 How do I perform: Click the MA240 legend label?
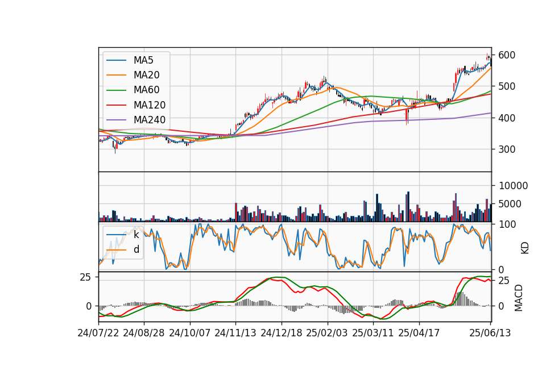(150, 120)
